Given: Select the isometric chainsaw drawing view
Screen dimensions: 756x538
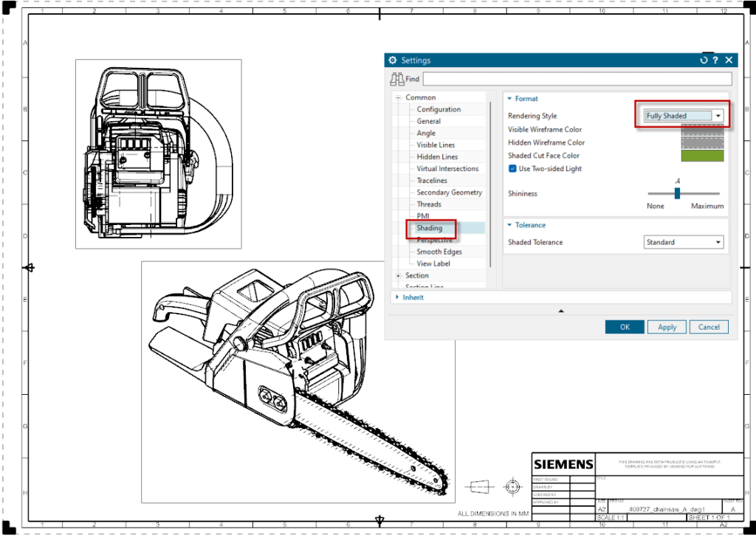Looking at the screenshot, I should coord(298,382).
